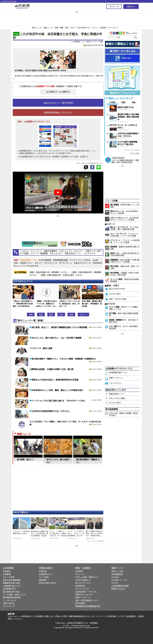This screenshot has height=644, width=153.
Task: Open headline ワイヴァンズ、福井に連敗
Action: (x=41, y=348)
